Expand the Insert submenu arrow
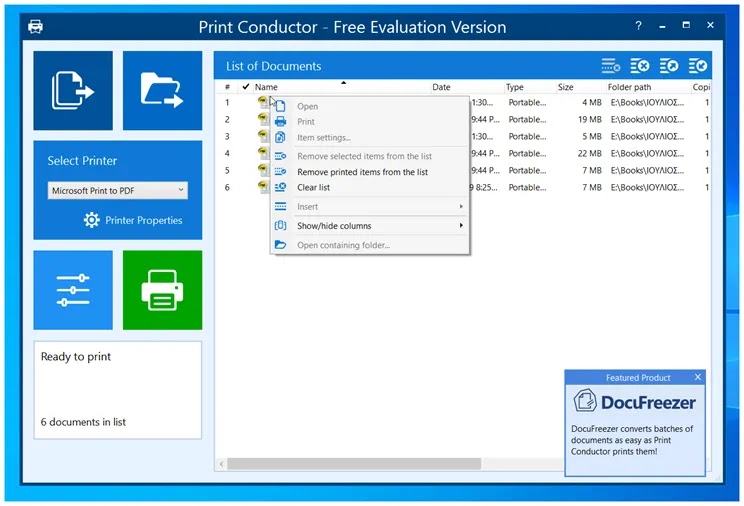This screenshot has width=744, height=506. click(x=461, y=206)
